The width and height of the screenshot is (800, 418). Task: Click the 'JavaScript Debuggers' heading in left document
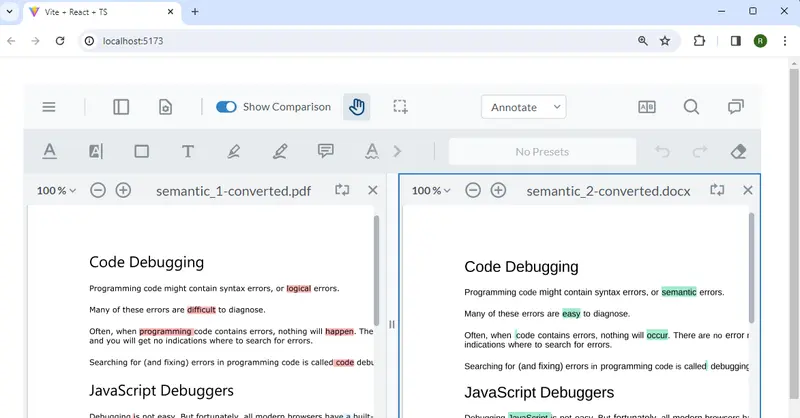click(161, 390)
